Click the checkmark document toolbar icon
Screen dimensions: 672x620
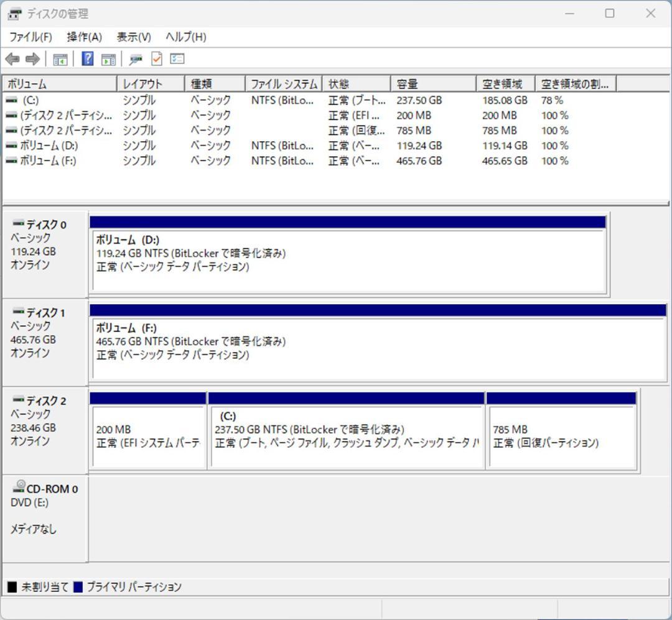point(156,58)
